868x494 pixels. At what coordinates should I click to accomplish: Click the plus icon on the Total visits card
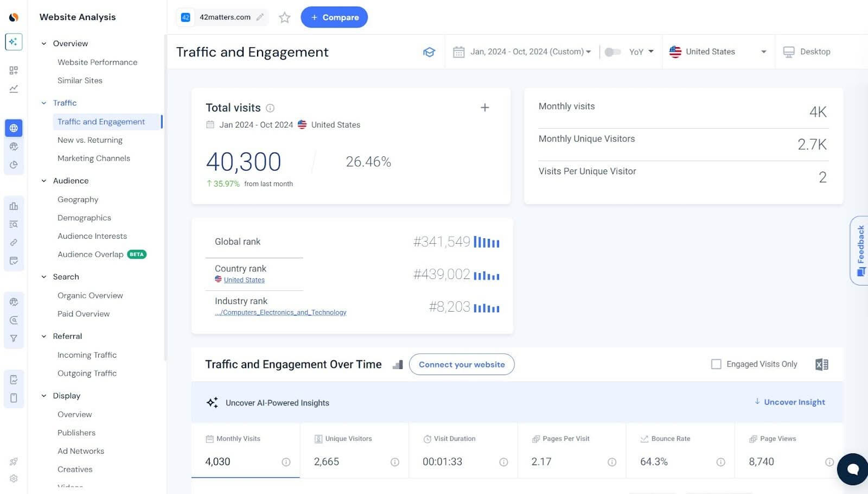(484, 107)
